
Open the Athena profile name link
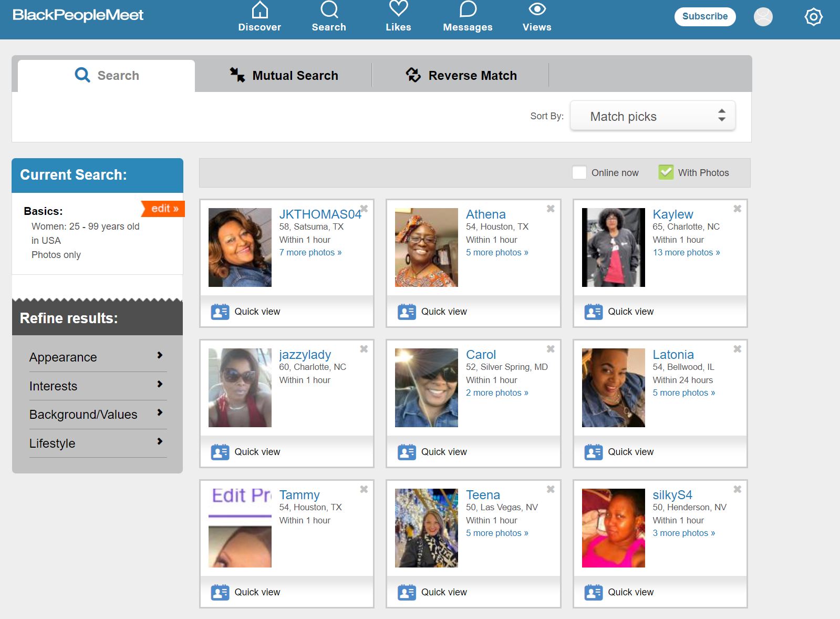click(486, 214)
